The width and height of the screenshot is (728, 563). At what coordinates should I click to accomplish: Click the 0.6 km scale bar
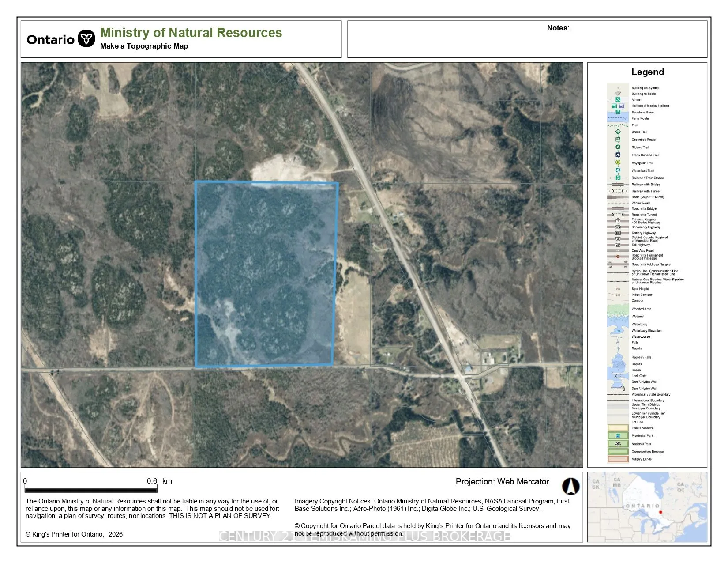tap(91, 490)
